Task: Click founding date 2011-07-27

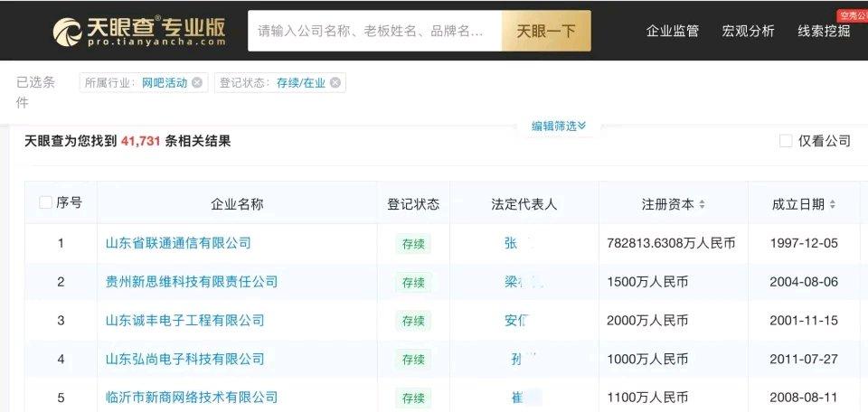Action: pyautogui.click(x=804, y=359)
